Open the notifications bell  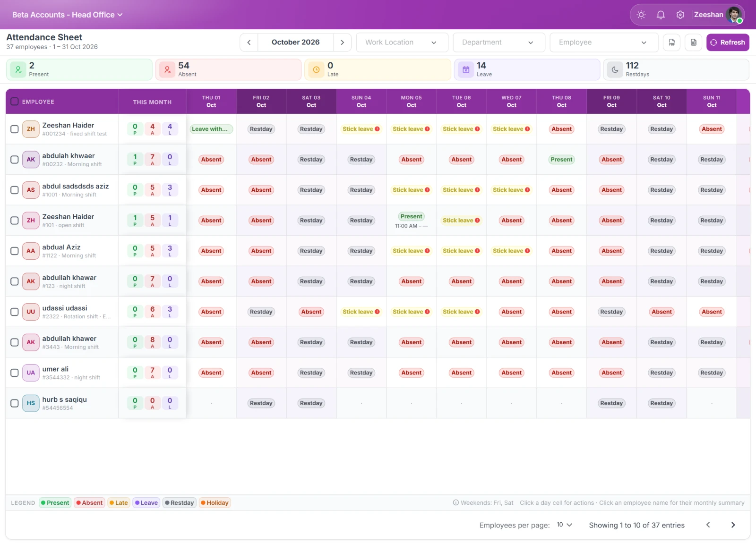tap(661, 15)
